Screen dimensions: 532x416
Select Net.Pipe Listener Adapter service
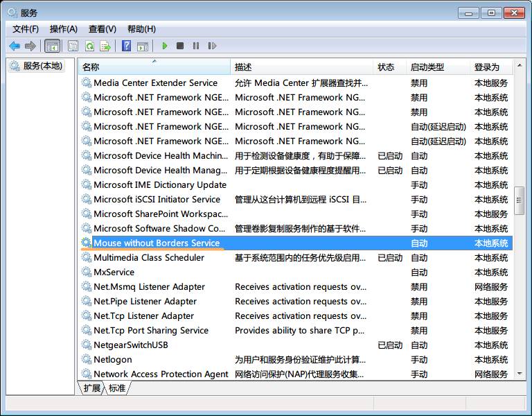tap(145, 301)
